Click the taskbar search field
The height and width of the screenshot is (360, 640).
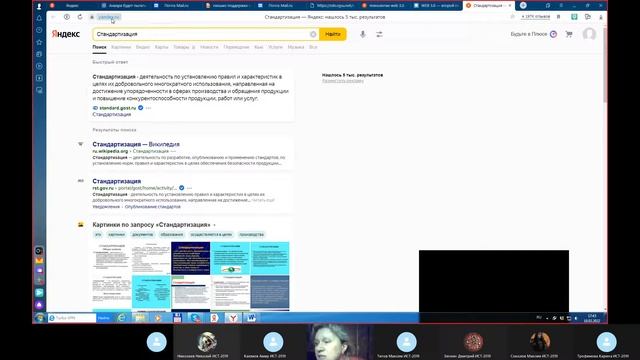[x=72, y=318]
